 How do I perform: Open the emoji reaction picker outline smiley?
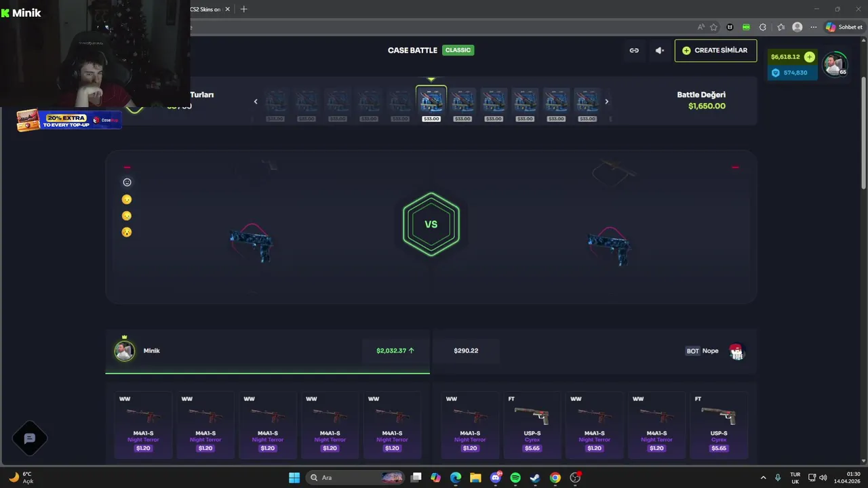[x=127, y=182]
